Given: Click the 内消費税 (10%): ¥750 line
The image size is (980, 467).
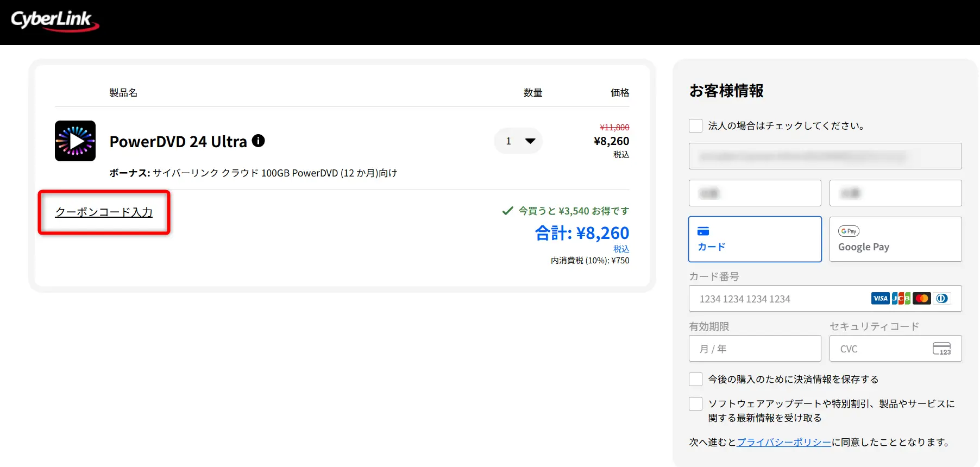Looking at the screenshot, I should [590, 261].
